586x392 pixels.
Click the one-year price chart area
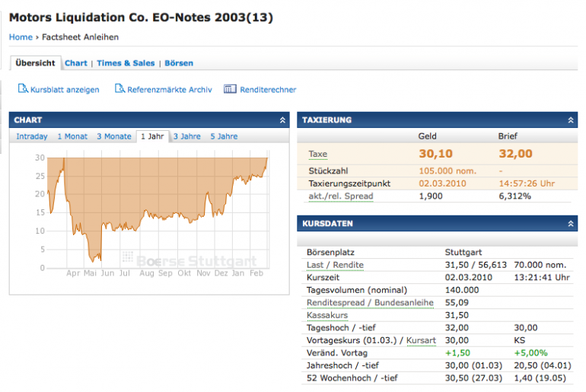(x=156, y=213)
